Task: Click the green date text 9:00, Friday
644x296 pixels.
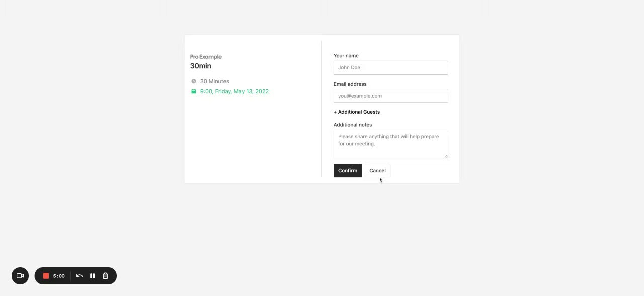Action: [x=234, y=91]
